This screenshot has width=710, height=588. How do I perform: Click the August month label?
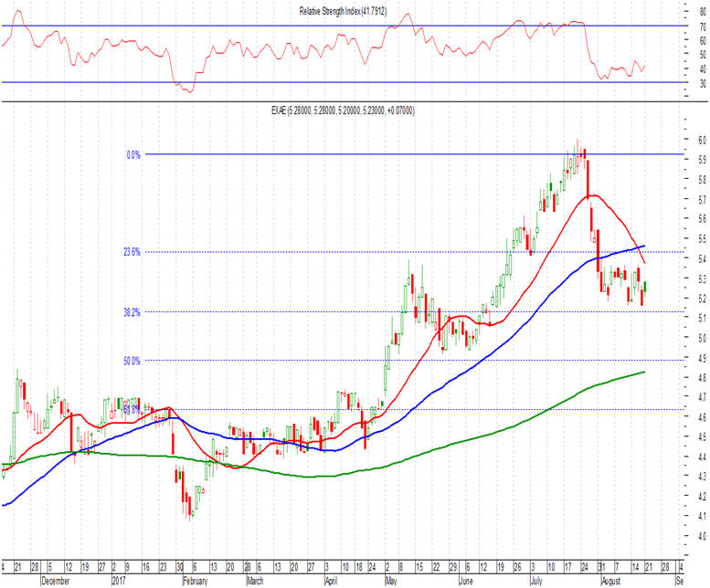(x=611, y=581)
